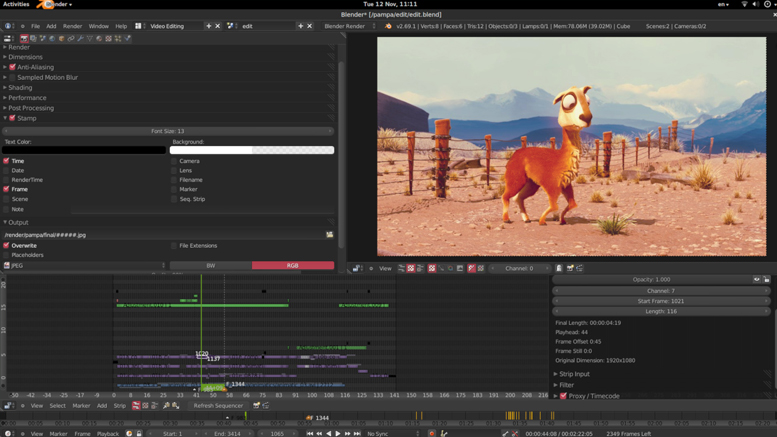Disable the Overwrite checkbox
The height and width of the screenshot is (437, 777).
(x=6, y=245)
